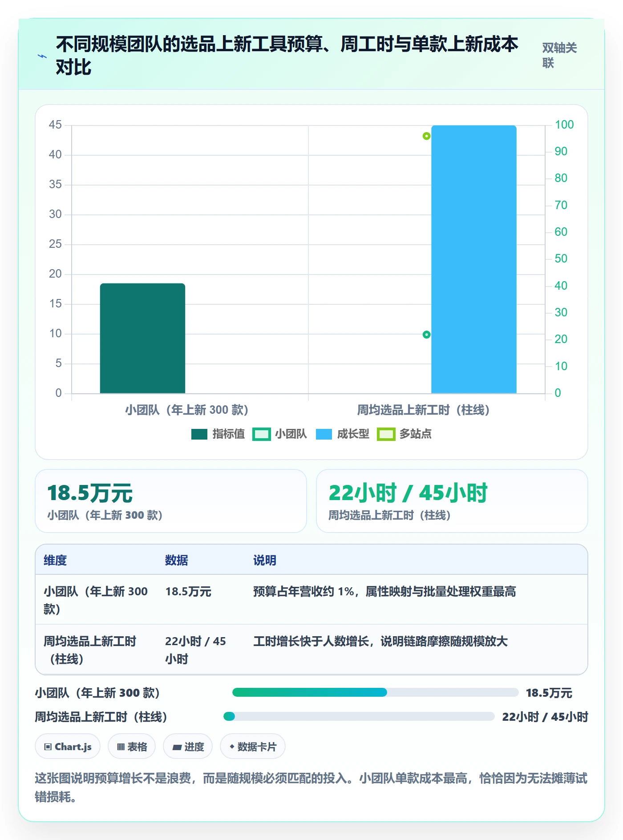Click the dark green 小团队 bar
The image size is (623, 840).
142,338
